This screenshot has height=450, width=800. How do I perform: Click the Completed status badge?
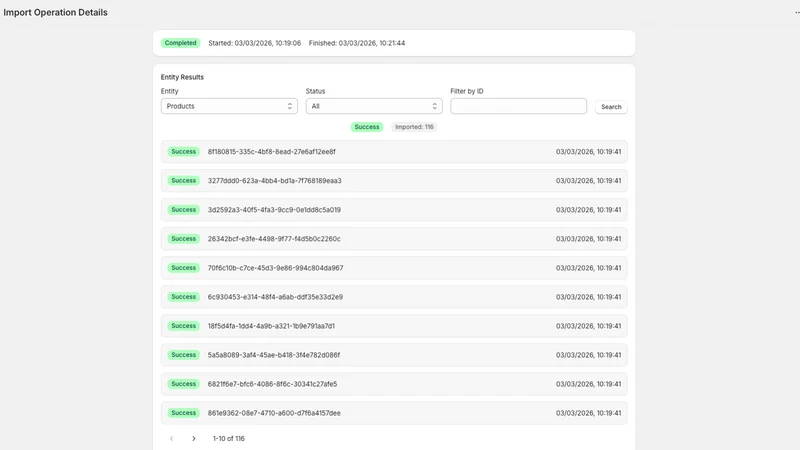click(180, 43)
